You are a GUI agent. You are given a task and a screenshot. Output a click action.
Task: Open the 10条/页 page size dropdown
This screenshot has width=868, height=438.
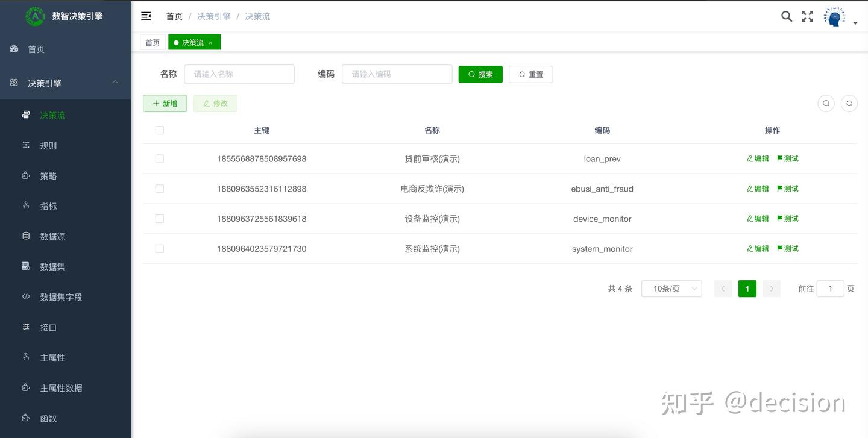point(671,289)
